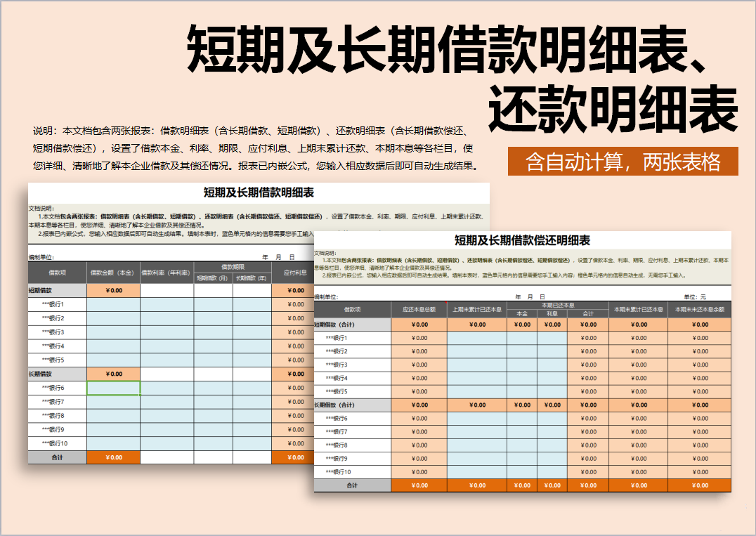The width and height of the screenshot is (756, 536).
Task: Click the 短期及长期借款明细表 title on left sheet
Action: (x=258, y=192)
